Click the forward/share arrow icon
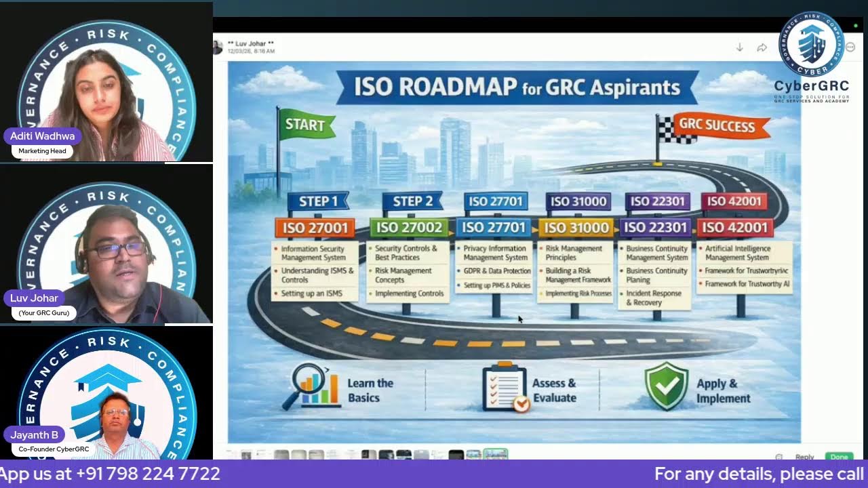Image resolution: width=868 pixels, height=488 pixels. click(x=762, y=47)
